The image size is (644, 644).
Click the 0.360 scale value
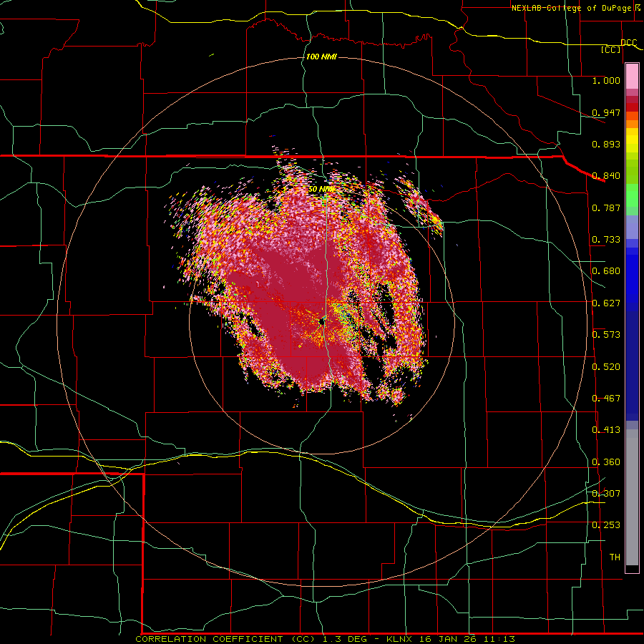point(606,462)
